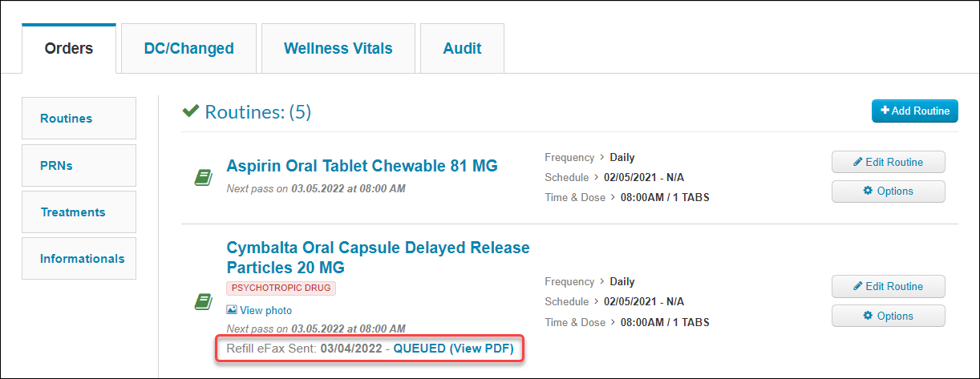Edit Routine for Cymbalta 20 MG
Image resolution: width=980 pixels, height=379 pixels.
(x=889, y=286)
